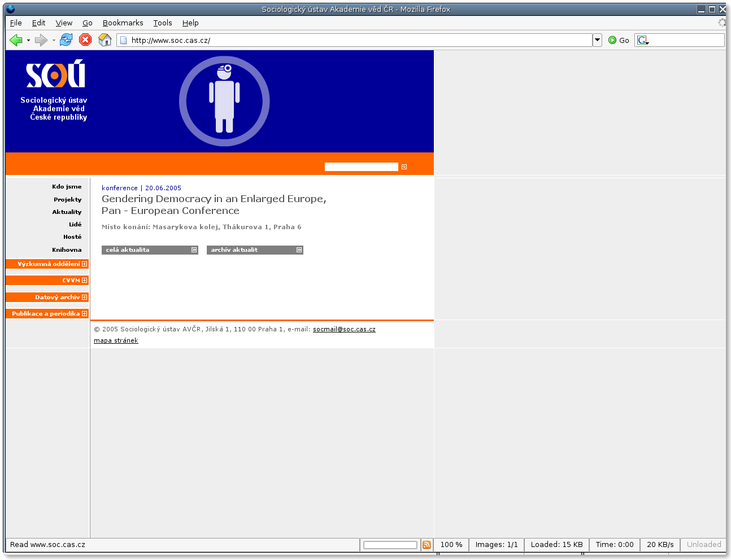Open the mapa stránek link

[116, 340]
